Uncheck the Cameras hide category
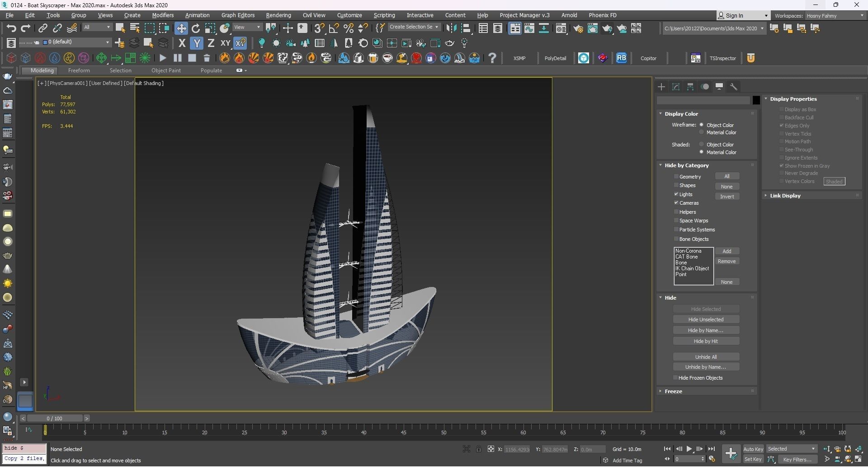The width and height of the screenshot is (868, 470). [x=676, y=203]
